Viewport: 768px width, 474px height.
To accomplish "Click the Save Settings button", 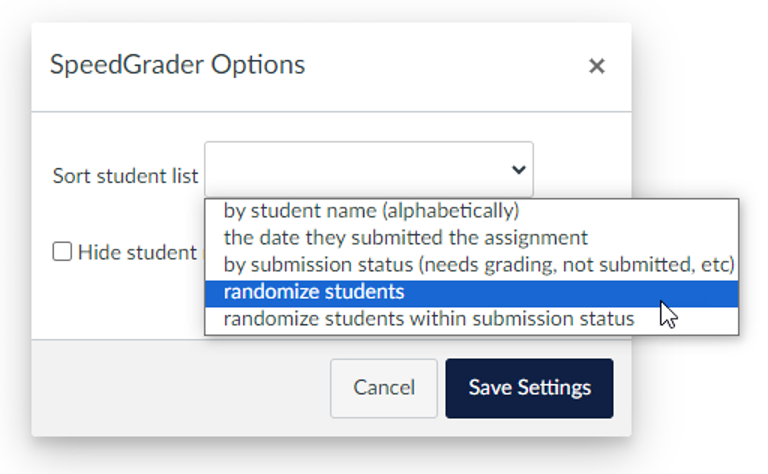I will click(529, 388).
